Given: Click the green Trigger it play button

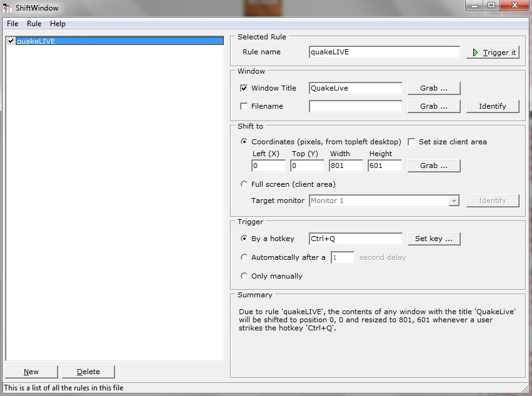Looking at the screenshot, I should pos(493,52).
